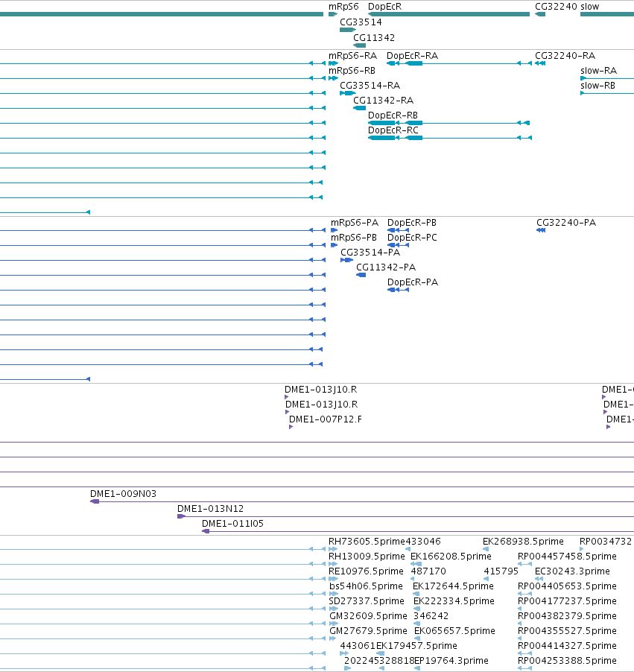Click the DopEcR-PB protein label
The height and width of the screenshot is (672, 634).
click(x=412, y=223)
